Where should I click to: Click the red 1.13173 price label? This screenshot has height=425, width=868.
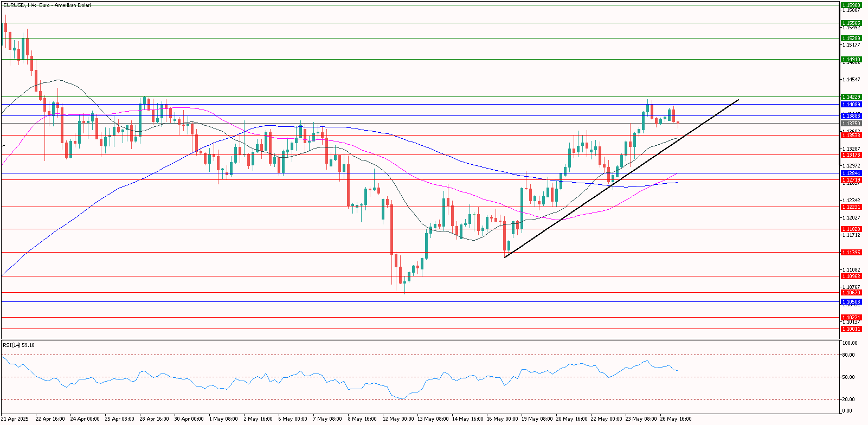(x=851, y=155)
